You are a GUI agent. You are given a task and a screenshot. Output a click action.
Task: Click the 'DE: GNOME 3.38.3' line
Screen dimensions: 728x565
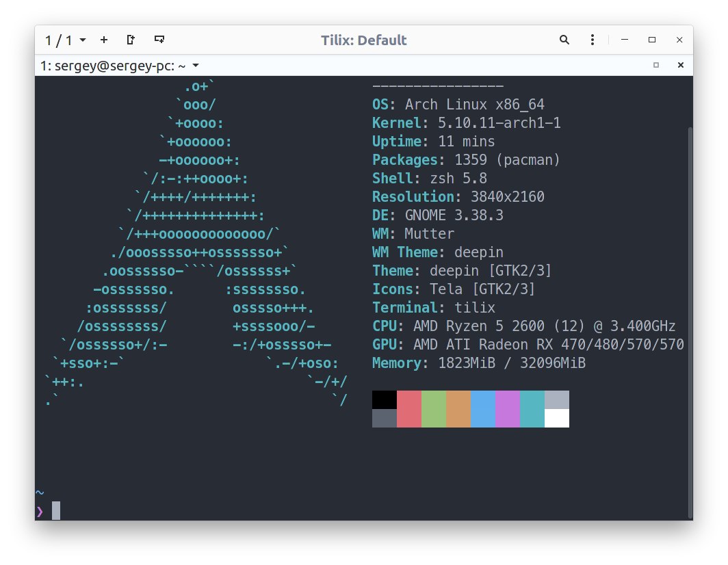(x=437, y=215)
